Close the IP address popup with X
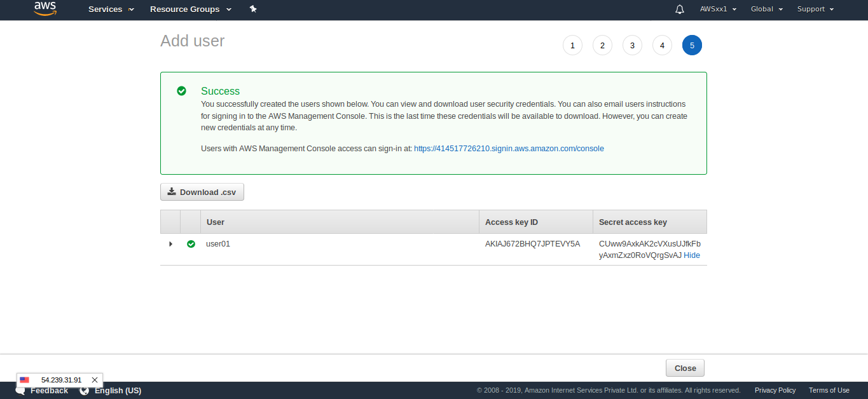 coord(95,380)
